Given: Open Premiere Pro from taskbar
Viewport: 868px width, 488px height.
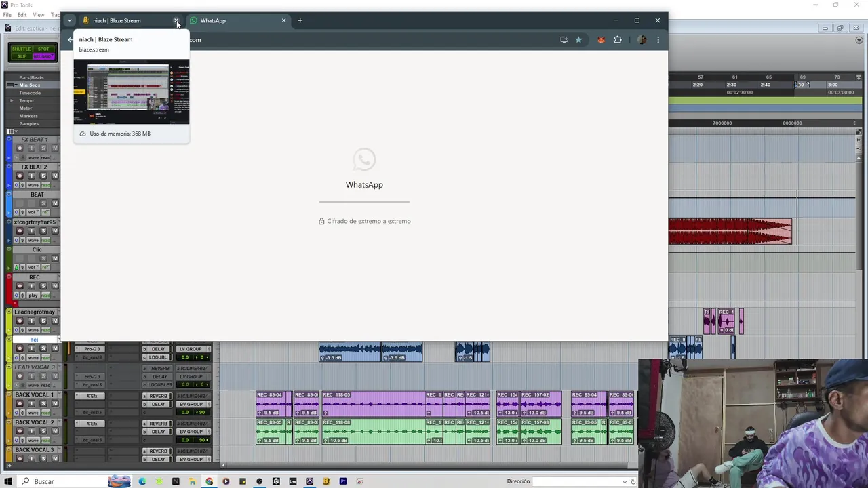Looking at the screenshot, I should tap(343, 481).
